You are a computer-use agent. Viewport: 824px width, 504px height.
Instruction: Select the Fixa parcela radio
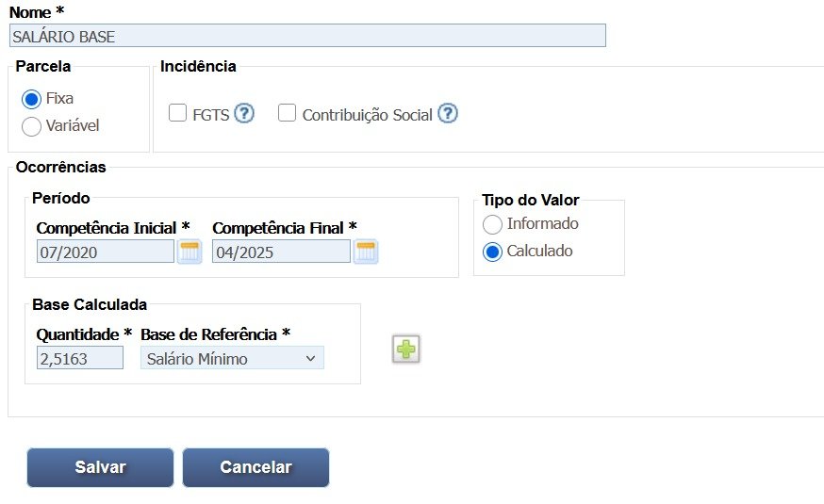pos(31,99)
